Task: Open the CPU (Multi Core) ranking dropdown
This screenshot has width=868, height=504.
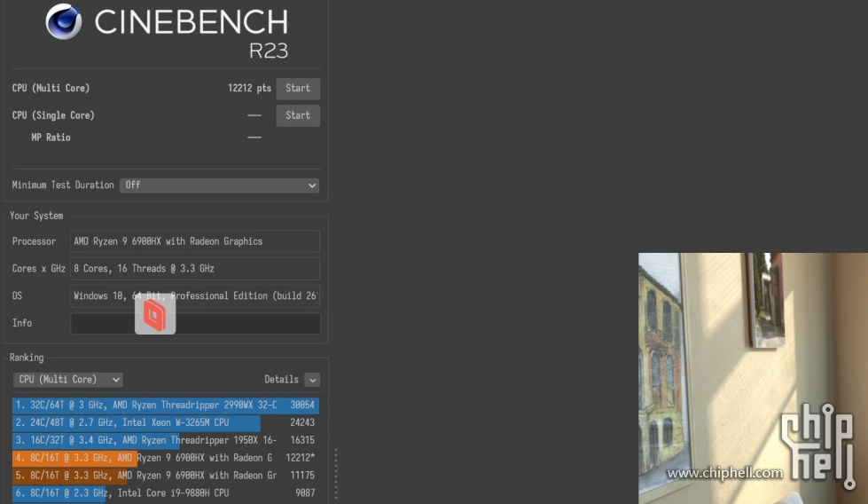Action: (68, 380)
